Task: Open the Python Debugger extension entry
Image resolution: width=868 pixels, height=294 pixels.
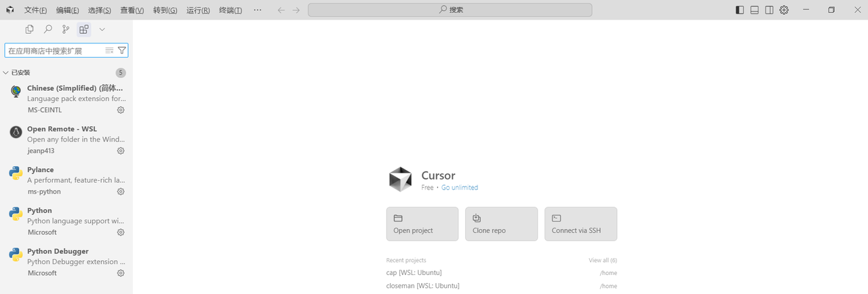Action: coord(66,261)
